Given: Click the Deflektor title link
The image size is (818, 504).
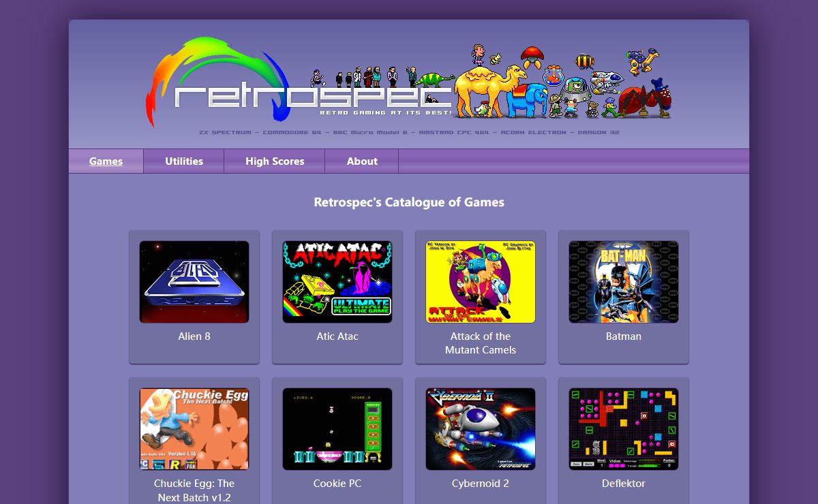Looking at the screenshot, I should (x=624, y=484).
